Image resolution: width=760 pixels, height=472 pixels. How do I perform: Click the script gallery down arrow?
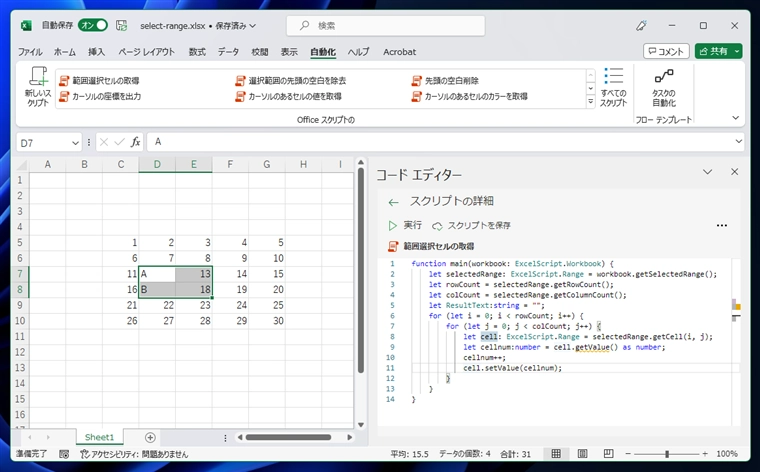pyautogui.click(x=590, y=89)
